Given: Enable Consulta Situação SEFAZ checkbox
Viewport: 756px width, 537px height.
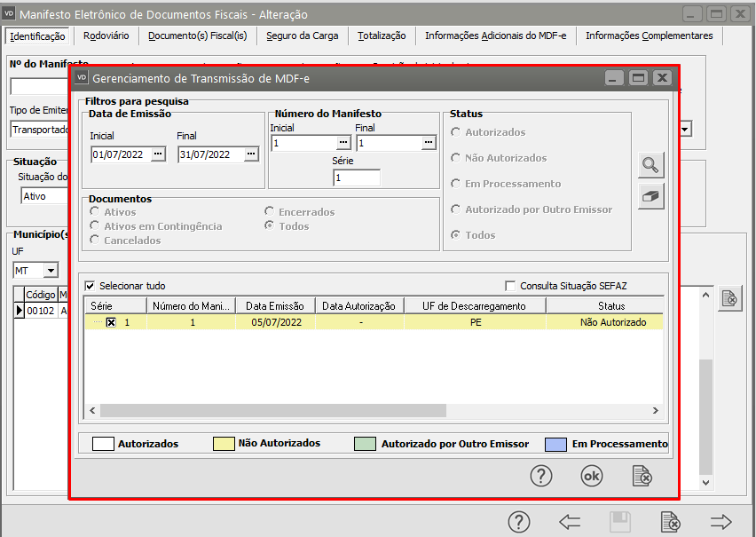Looking at the screenshot, I should click(x=510, y=286).
